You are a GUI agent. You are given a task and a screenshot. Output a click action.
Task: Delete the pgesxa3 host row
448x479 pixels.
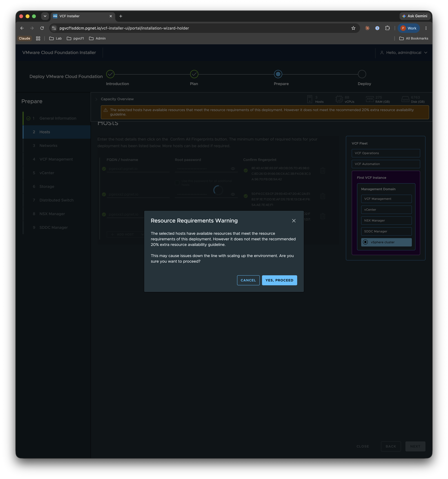[323, 216]
